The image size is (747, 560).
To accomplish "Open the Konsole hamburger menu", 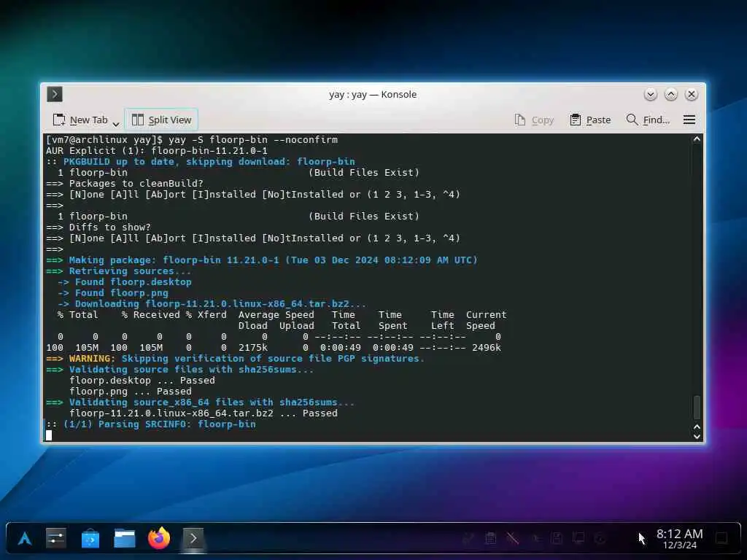I will (689, 120).
